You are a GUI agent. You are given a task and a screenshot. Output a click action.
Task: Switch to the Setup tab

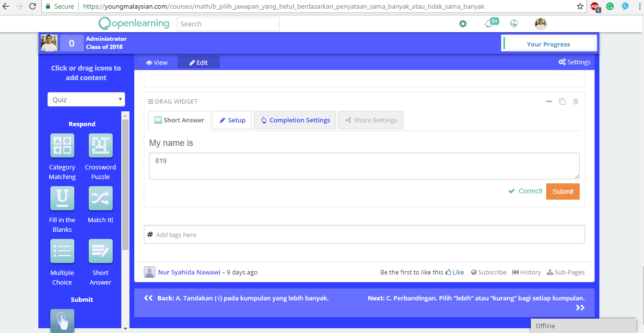tap(232, 120)
